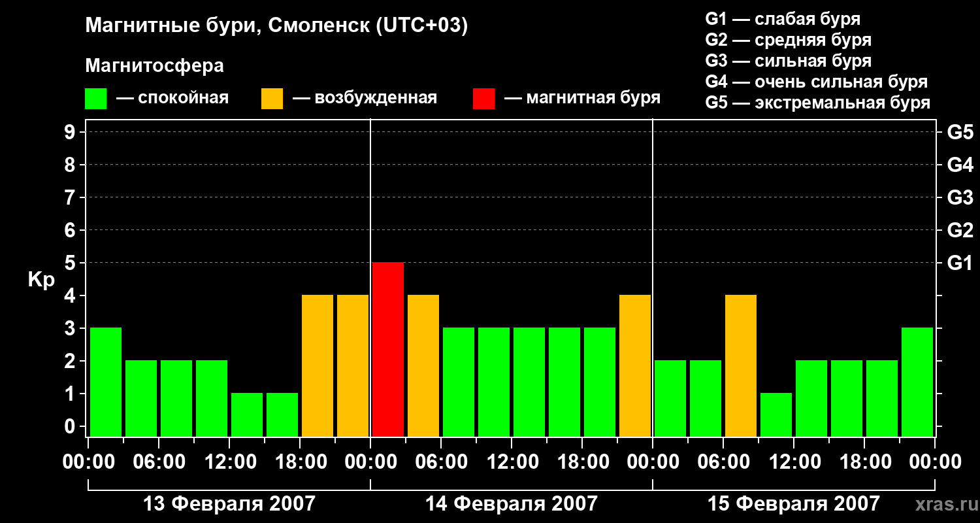Viewport: 980px width, 523px height.
Task: Click the '— спокойная' legend label
Action: 172,99
